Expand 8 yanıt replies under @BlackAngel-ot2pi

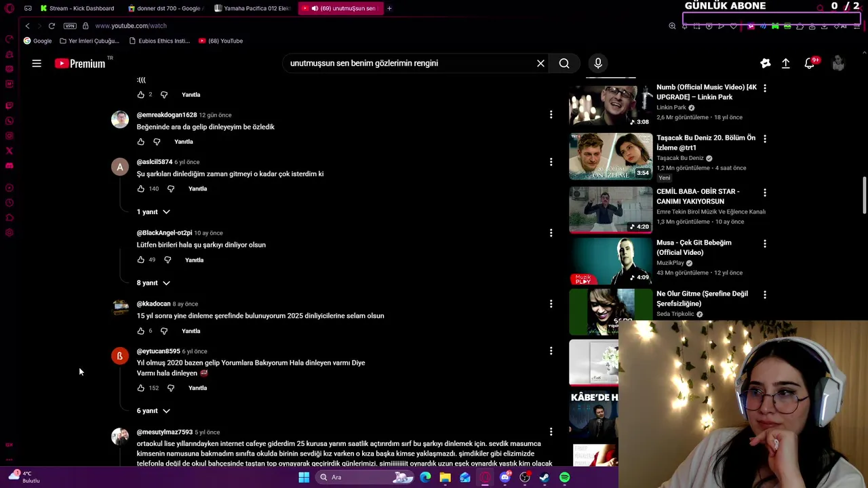153,283
